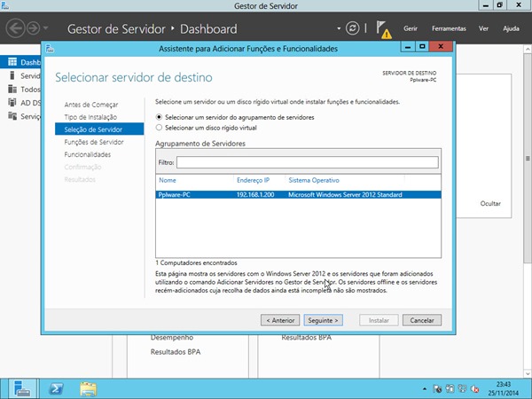Choose Selecionar um disco rígido virtual radio

(x=159, y=128)
